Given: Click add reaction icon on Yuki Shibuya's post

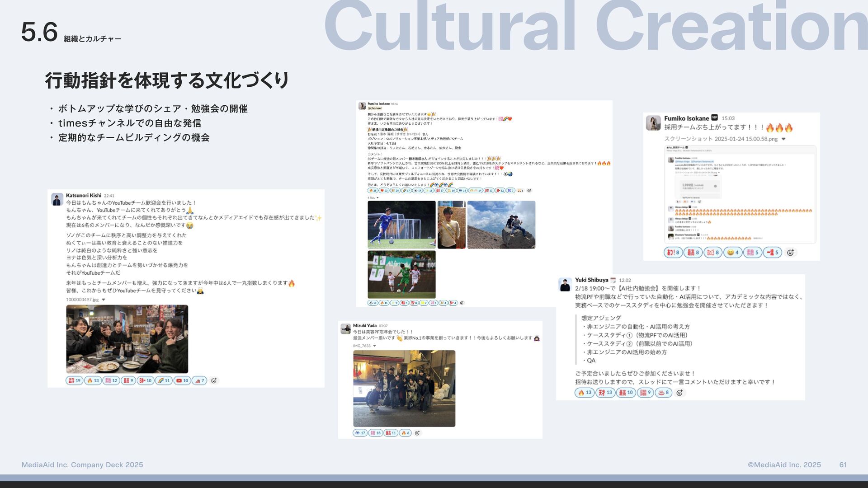Looking at the screenshot, I should click(679, 393).
